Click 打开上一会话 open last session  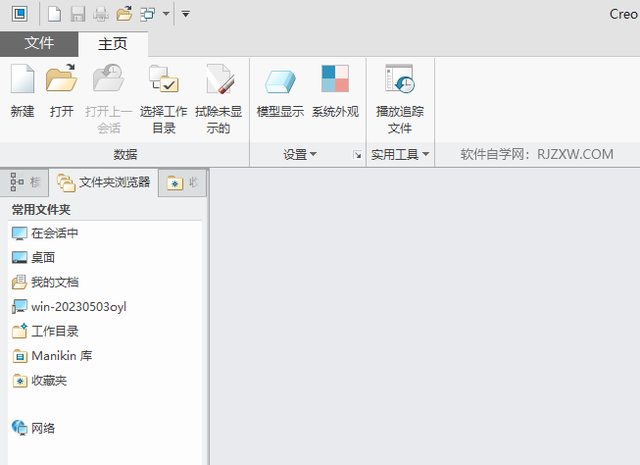pyautogui.click(x=109, y=99)
